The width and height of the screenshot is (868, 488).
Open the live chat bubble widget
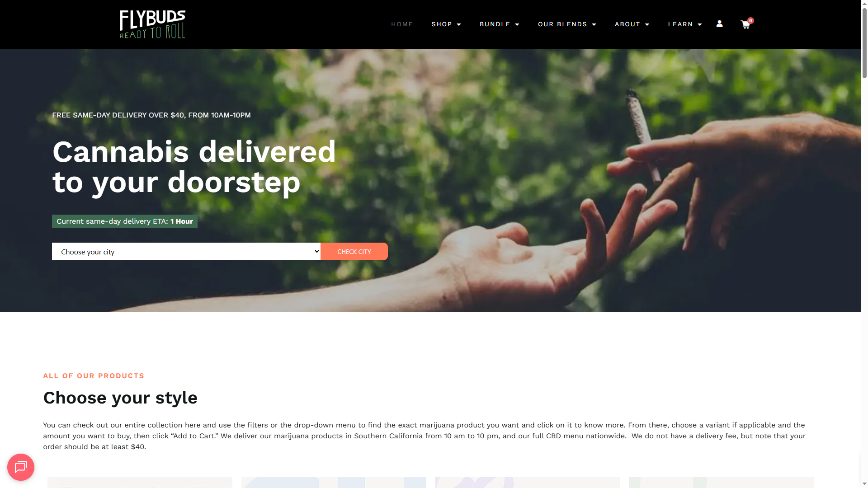[x=21, y=467]
